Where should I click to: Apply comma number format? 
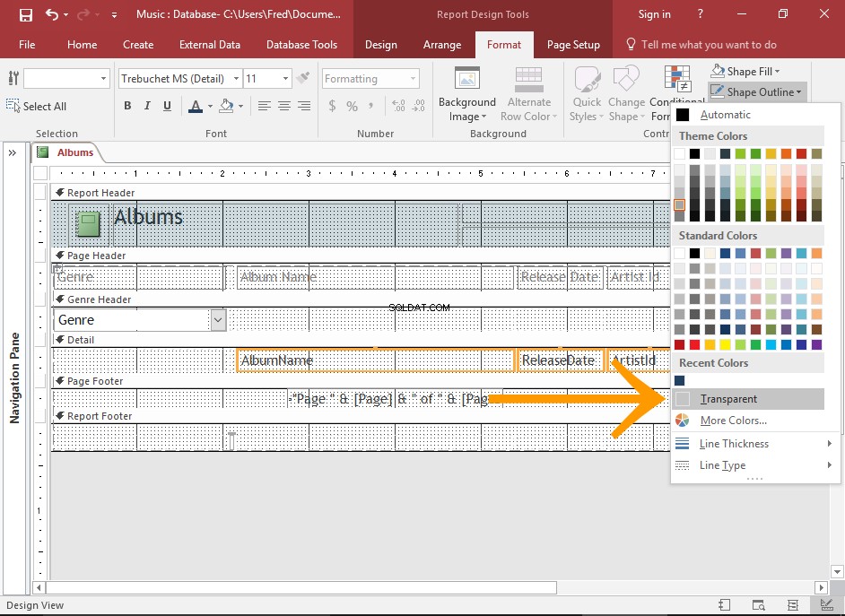coord(370,106)
